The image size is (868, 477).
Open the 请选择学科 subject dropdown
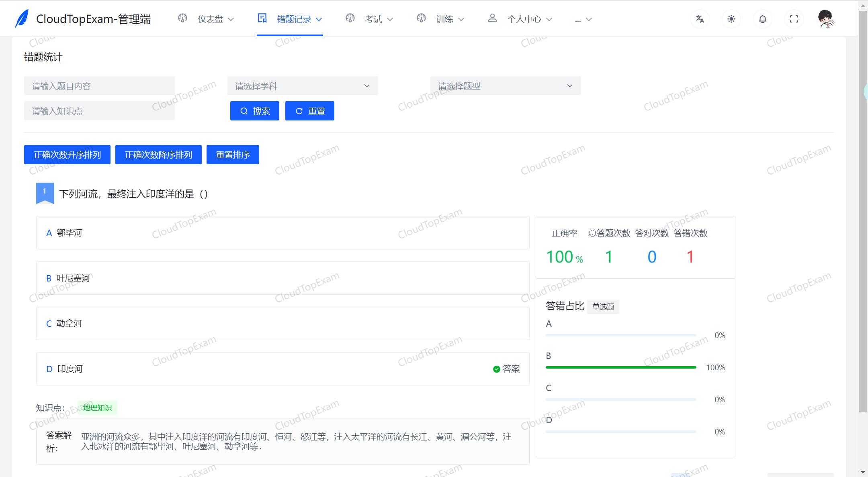click(303, 86)
